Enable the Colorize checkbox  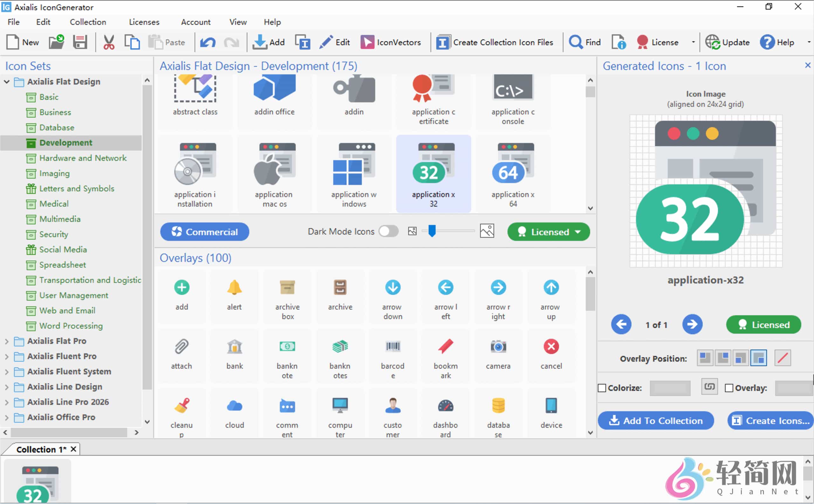point(602,388)
